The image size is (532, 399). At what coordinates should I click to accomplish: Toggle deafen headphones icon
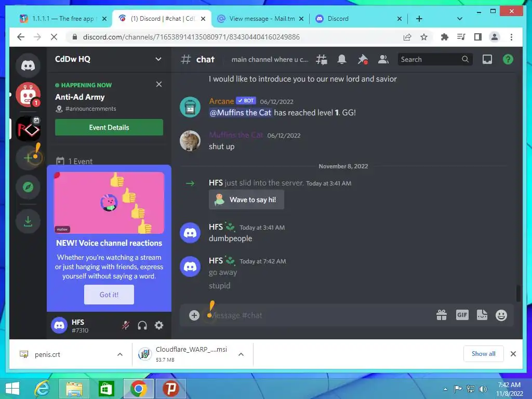pos(142,325)
